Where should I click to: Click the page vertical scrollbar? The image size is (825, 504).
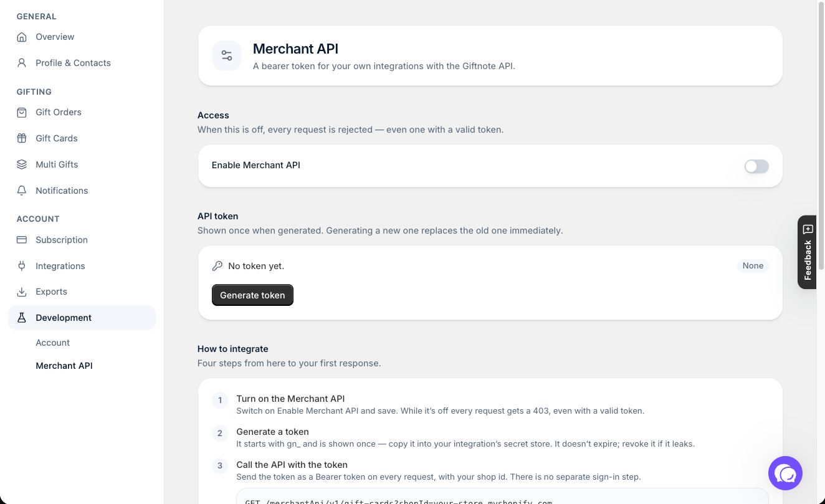tap(821, 137)
